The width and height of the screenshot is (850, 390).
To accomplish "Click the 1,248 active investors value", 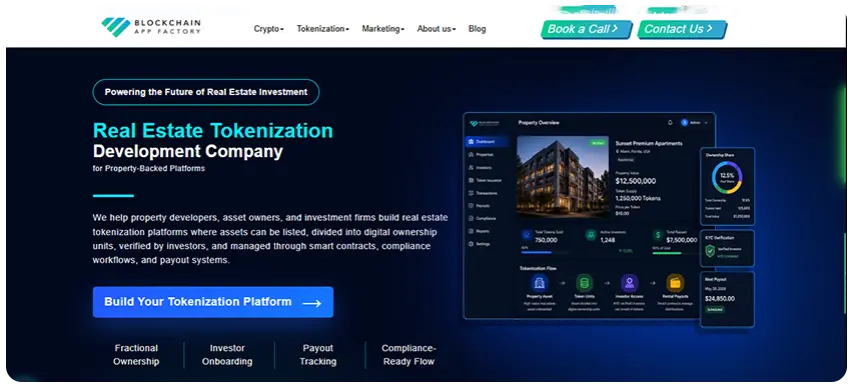I will pos(608,240).
